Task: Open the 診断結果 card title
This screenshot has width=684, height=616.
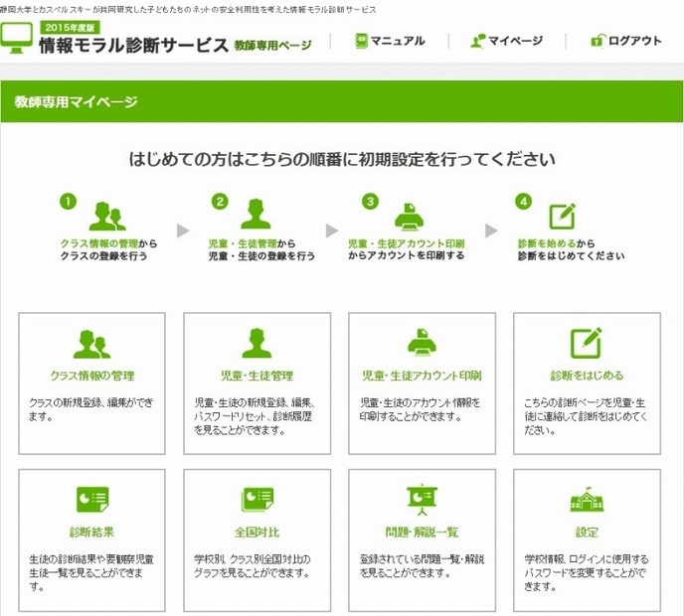Action: click(x=92, y=532)
